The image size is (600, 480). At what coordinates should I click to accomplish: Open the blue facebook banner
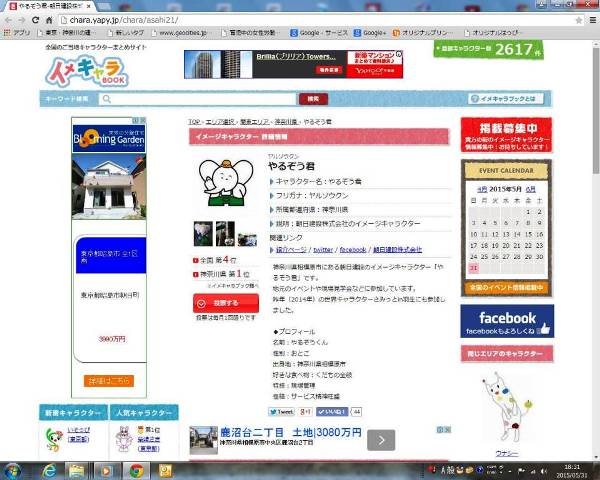point(507,322)
